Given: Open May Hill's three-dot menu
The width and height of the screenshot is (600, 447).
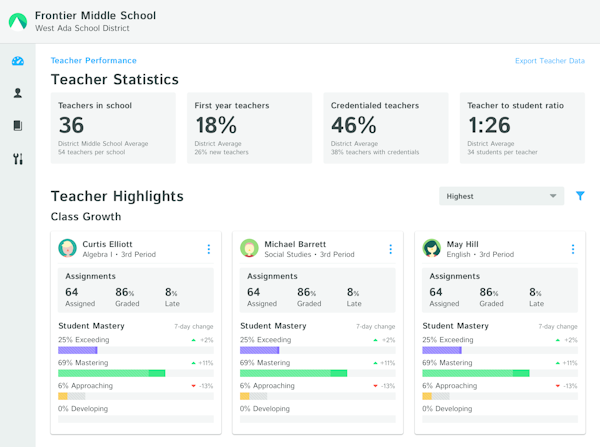Looking at the screenshot, I should (x=572, y=249).
